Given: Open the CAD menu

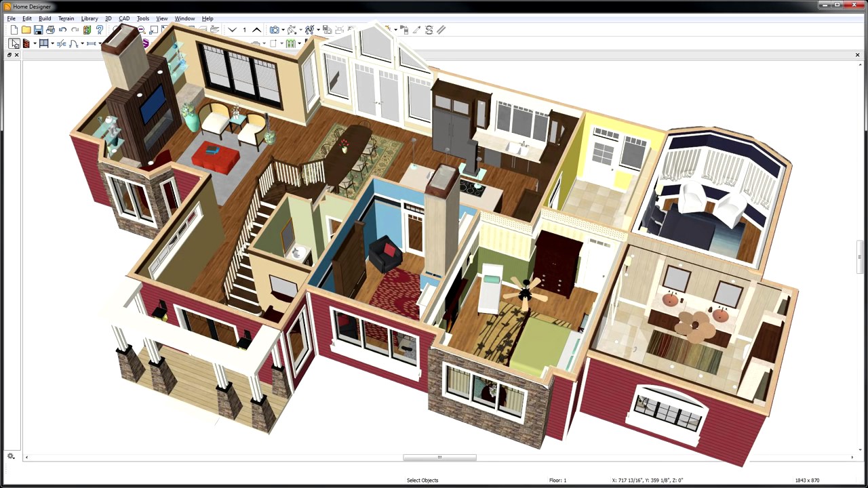Looking at the screenshot, I should pyautogui.click(x=124, y=18).
